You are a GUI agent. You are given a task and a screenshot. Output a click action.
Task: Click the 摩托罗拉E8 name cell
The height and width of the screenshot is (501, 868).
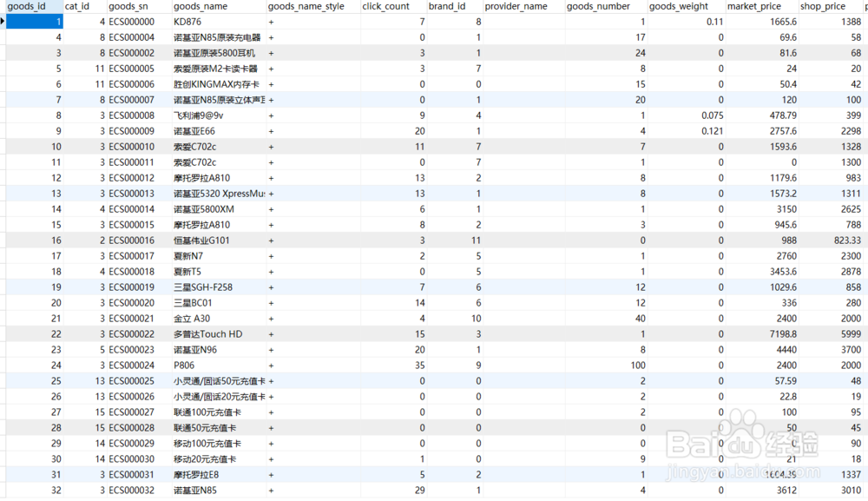click(x=219, y=475)
